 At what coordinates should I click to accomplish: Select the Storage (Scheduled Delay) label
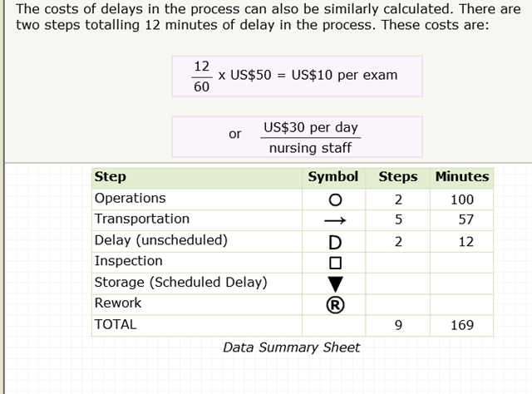tap(180, 283)
